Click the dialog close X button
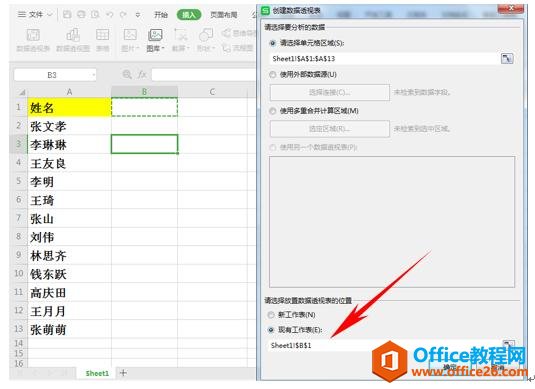Screen dimensions: 535x389 [x=511, y=8]
